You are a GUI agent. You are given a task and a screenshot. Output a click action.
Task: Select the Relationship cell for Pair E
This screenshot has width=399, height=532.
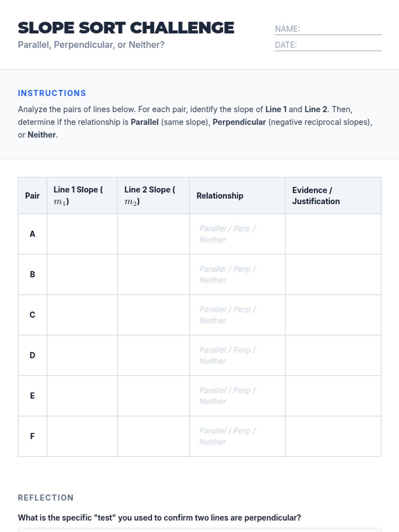(x=237, y=396)
